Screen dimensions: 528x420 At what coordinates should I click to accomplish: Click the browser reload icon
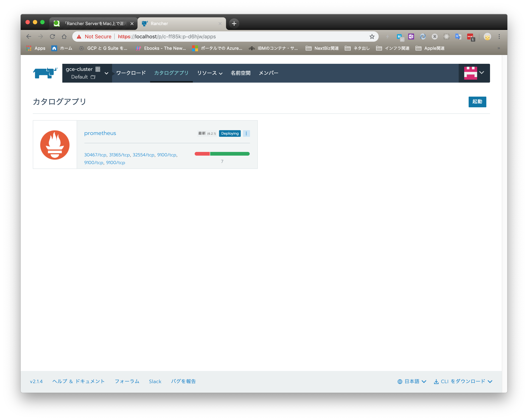[52, 36]
